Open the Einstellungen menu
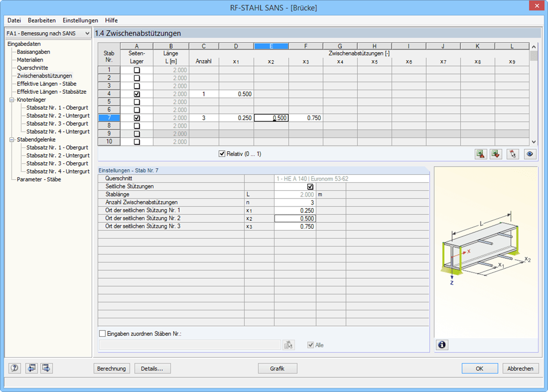The image size is (548, 392). point(81,20)
